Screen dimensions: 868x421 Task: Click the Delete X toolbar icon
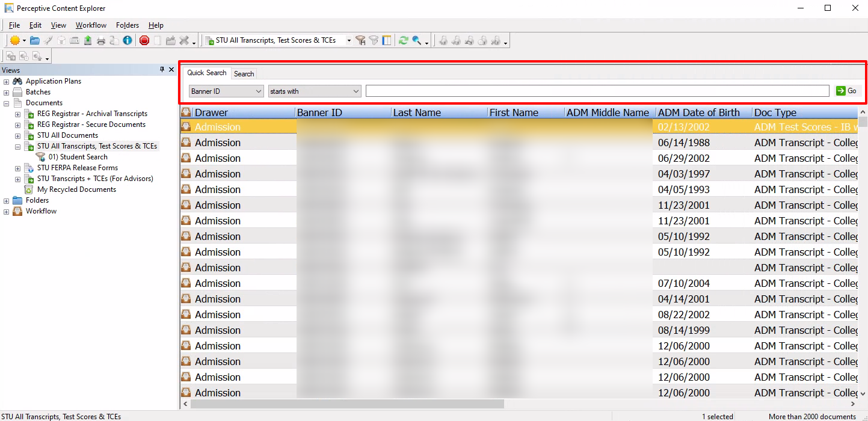(184, 40)
